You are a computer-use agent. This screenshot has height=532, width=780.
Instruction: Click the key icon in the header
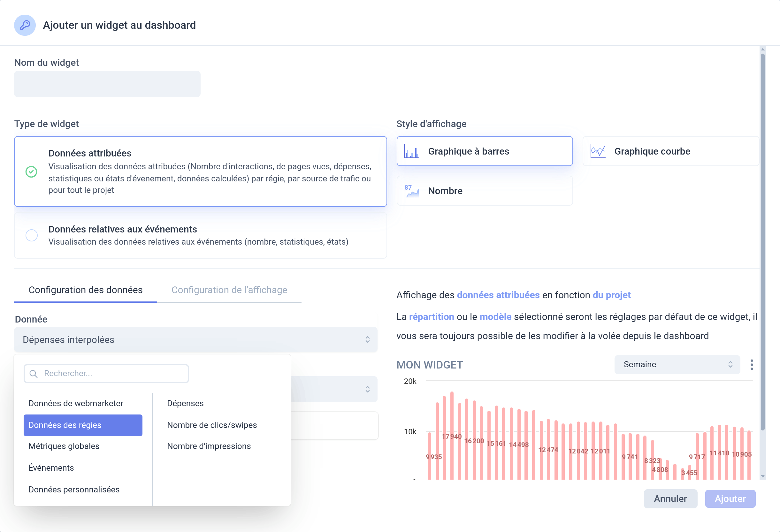tap(25, 25)
